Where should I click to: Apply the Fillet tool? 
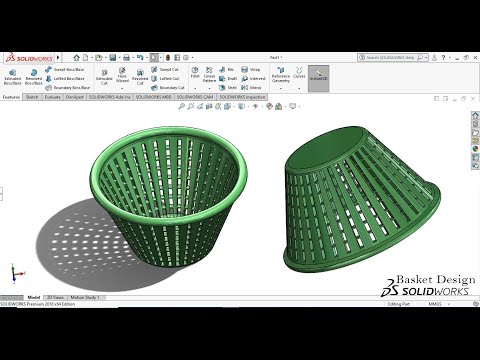click(195, 72)
